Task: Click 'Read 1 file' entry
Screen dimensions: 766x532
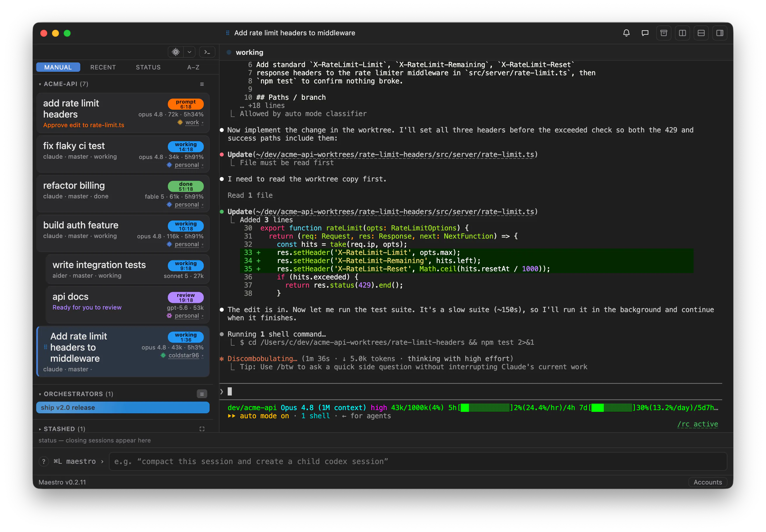Action: 250,195
